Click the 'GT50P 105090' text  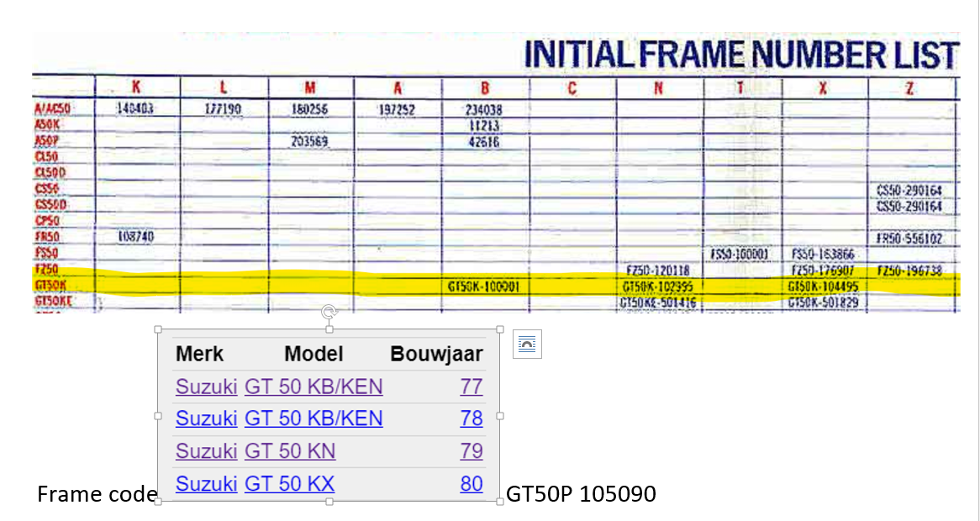point(582,494)
